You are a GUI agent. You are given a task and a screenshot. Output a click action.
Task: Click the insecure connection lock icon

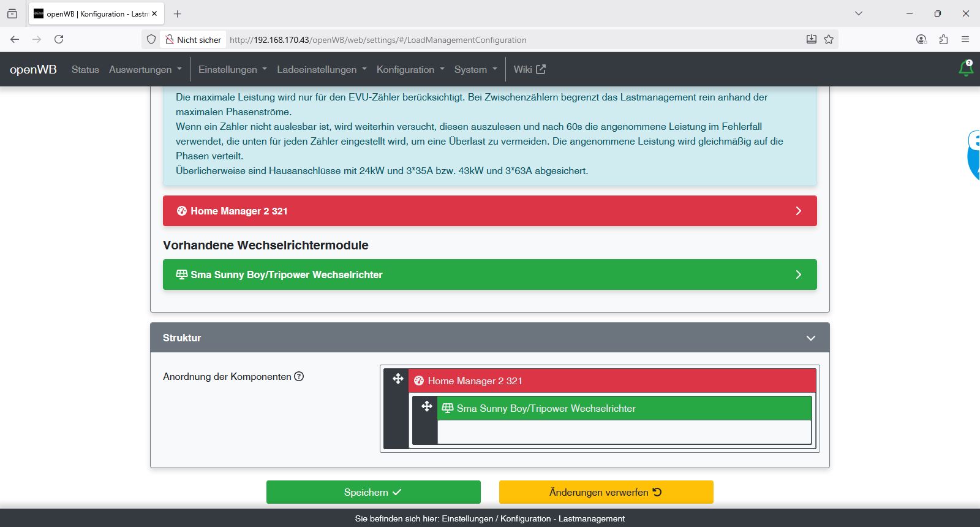tap(170, 39)
